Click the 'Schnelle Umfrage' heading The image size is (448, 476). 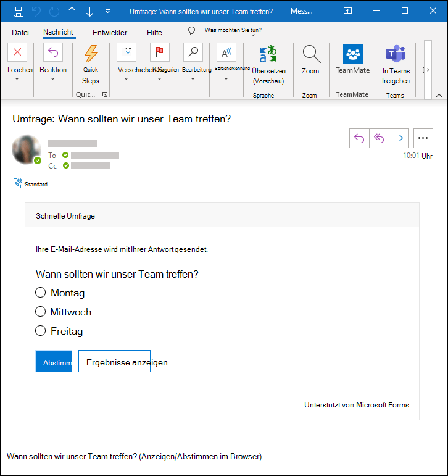pyautogui.click(x=65, y=216)
